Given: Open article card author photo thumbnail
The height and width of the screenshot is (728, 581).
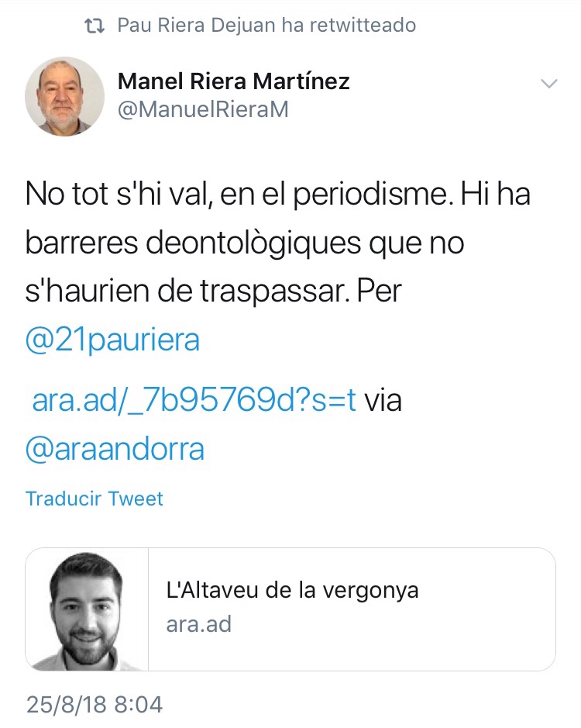Looking at the screenshot, I should pyautogui.click(x=87, y=609).
